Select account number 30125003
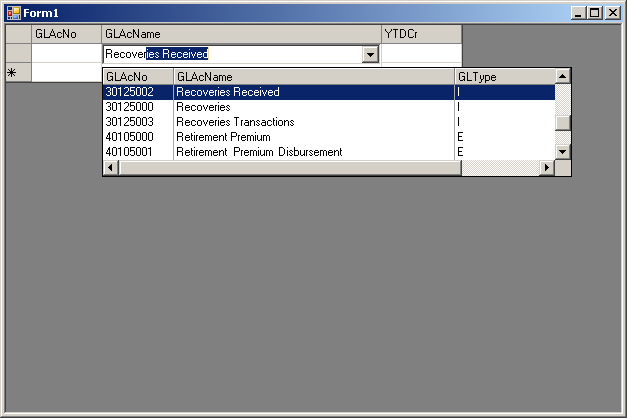627x418 pixels. point(130,122)
